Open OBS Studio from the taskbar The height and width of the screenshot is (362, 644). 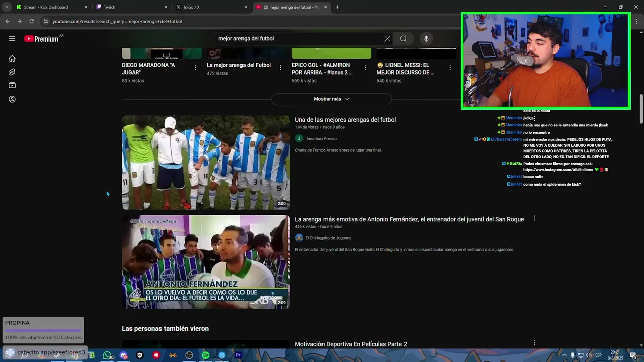click(189, 355)
